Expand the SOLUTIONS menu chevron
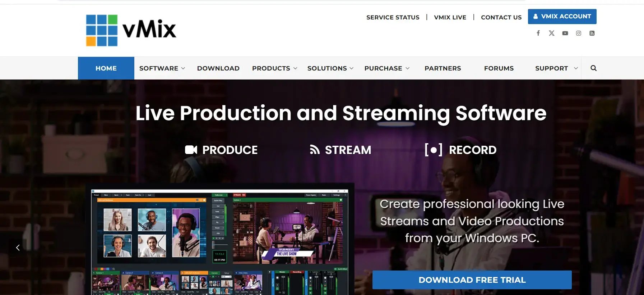 tap(352, 68)
